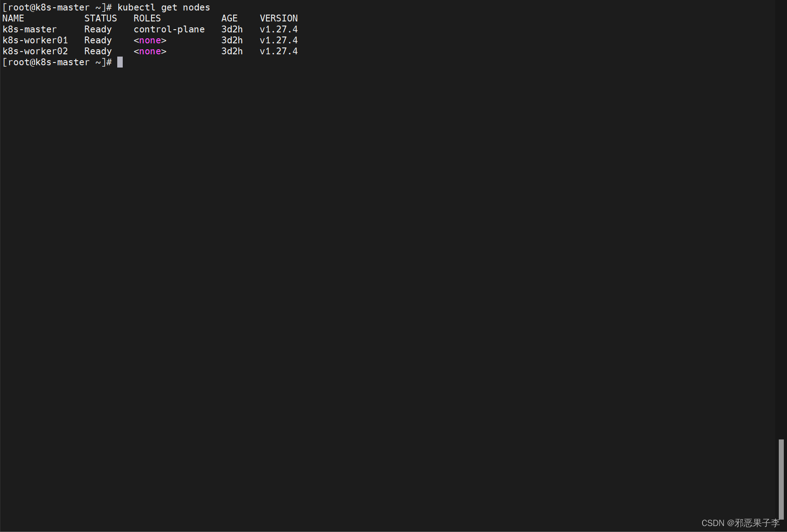
Task: Click the 3d2h age of k8s-worker01
Action: (232, 40)
